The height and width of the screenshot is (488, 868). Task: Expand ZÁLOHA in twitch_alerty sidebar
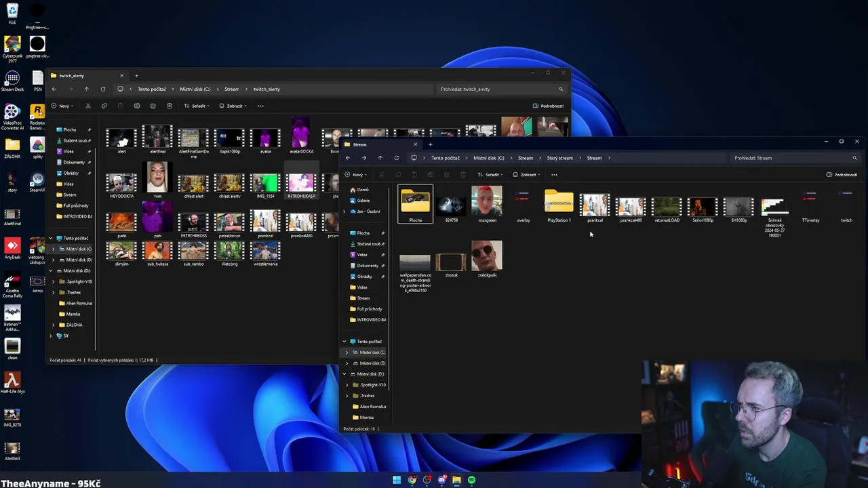coord(54,325)
